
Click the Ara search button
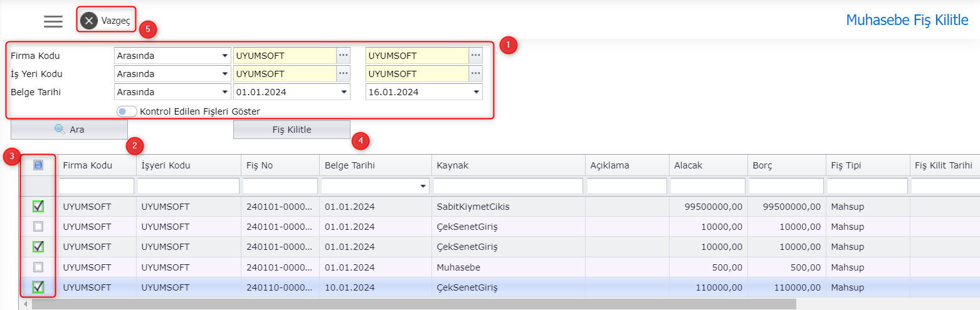69,130
